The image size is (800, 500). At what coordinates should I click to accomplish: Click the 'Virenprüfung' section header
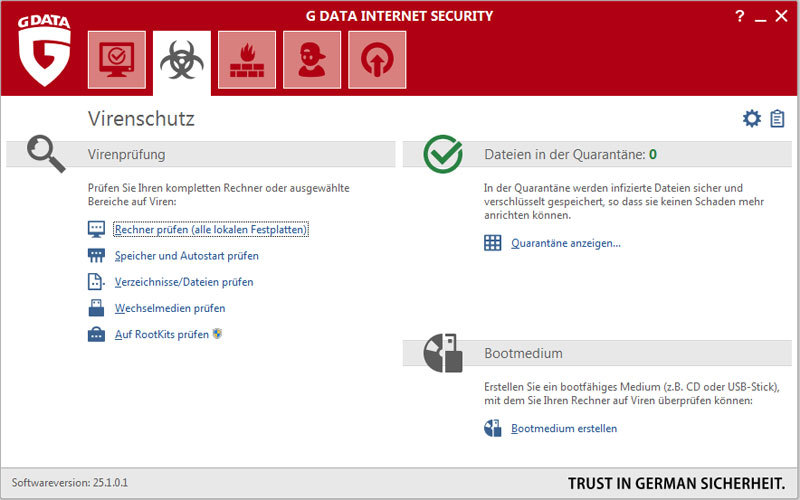point(127,154)
